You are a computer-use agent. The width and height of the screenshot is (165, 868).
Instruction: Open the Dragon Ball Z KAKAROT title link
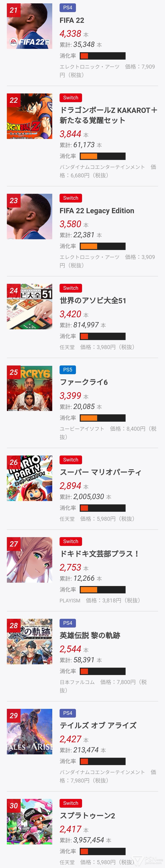pyautogui.click(x=108, y=115)
